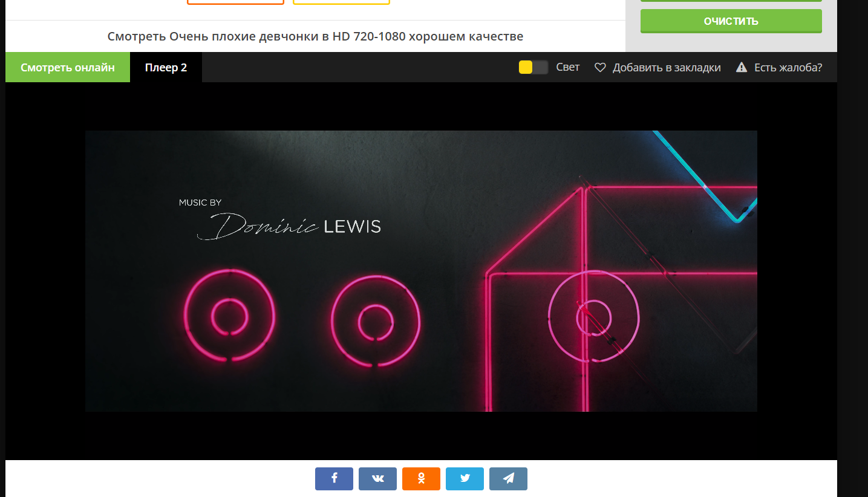Share the page on Odnoklassniki
Screen dimensions: 868x497
click(x=421, y=479)
